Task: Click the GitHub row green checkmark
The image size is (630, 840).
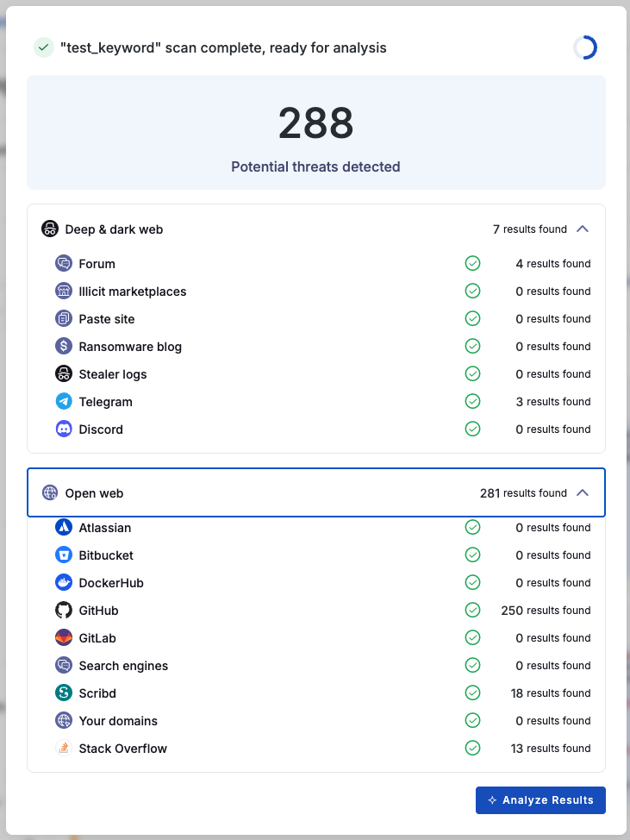Action: [472, 611]
